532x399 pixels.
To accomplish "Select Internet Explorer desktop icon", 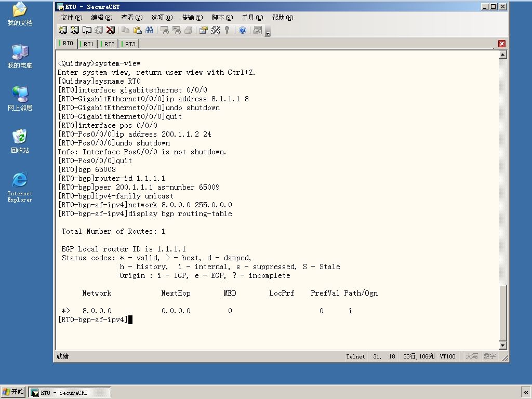I will 20,188.
